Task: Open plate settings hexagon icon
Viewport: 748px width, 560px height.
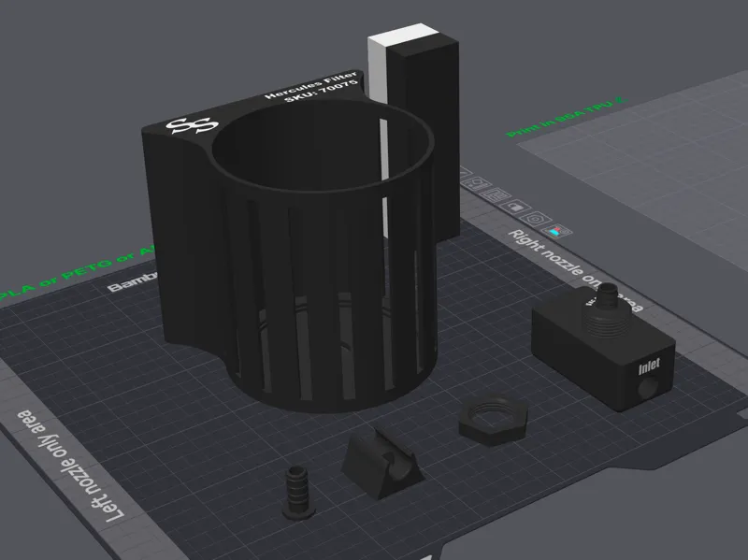Action: tap(536, 219)
